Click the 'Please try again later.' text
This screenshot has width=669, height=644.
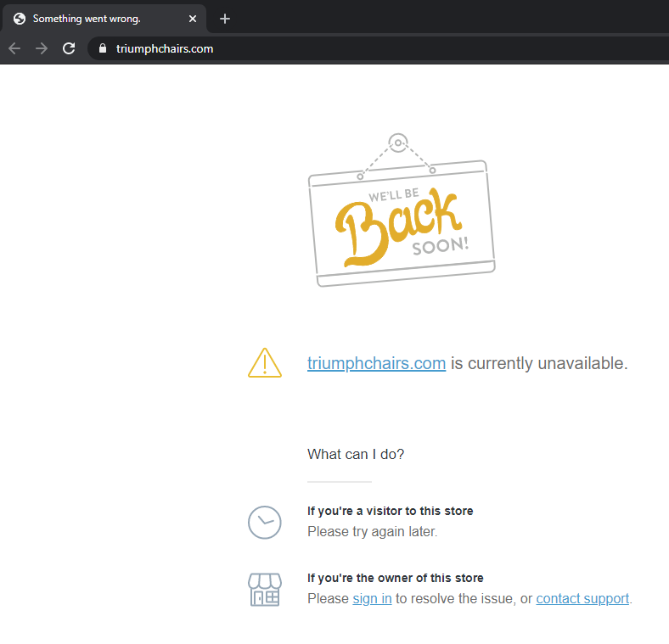pos(372,531)
